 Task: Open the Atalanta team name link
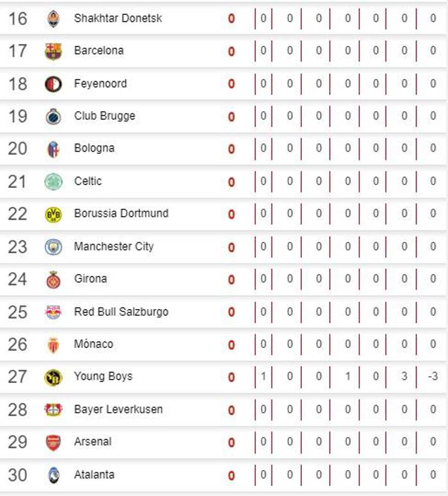pos(94,475)
